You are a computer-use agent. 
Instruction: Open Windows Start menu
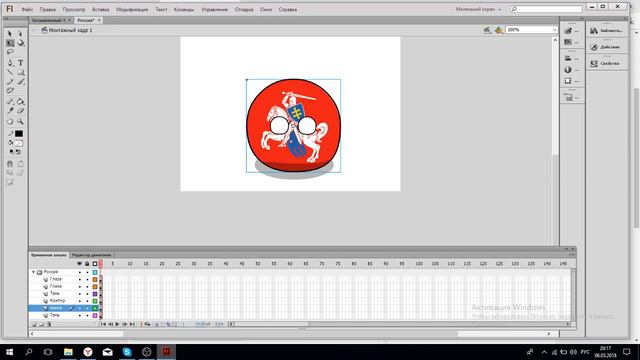coord(9,352)
